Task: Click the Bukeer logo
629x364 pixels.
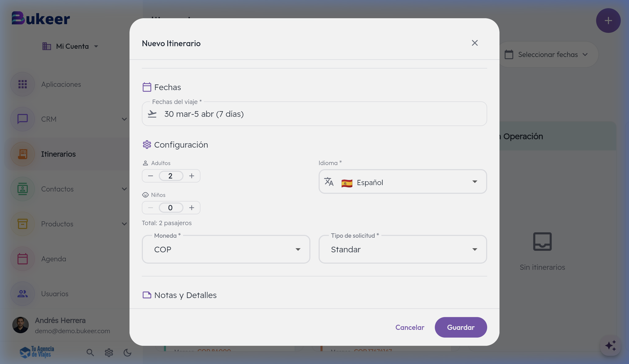Action: pyautogui.click(x=40, y=18)
